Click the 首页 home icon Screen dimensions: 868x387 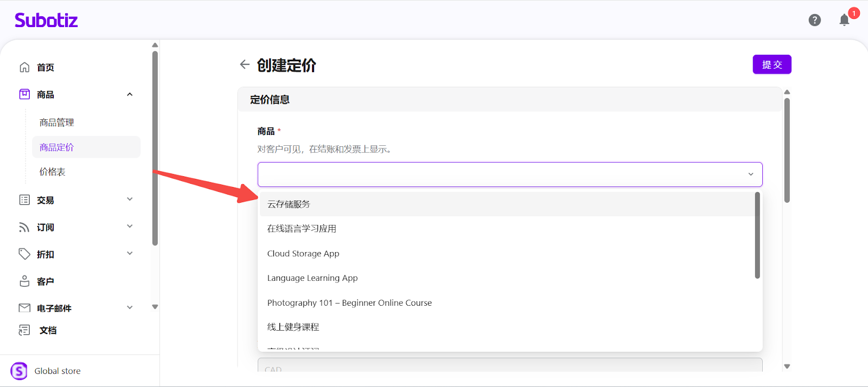click(x=24, y=67)
